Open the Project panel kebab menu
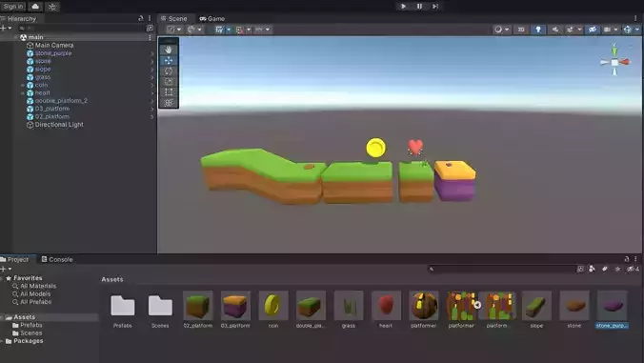This screenshot has width=644, height=363. click(635, 259)
